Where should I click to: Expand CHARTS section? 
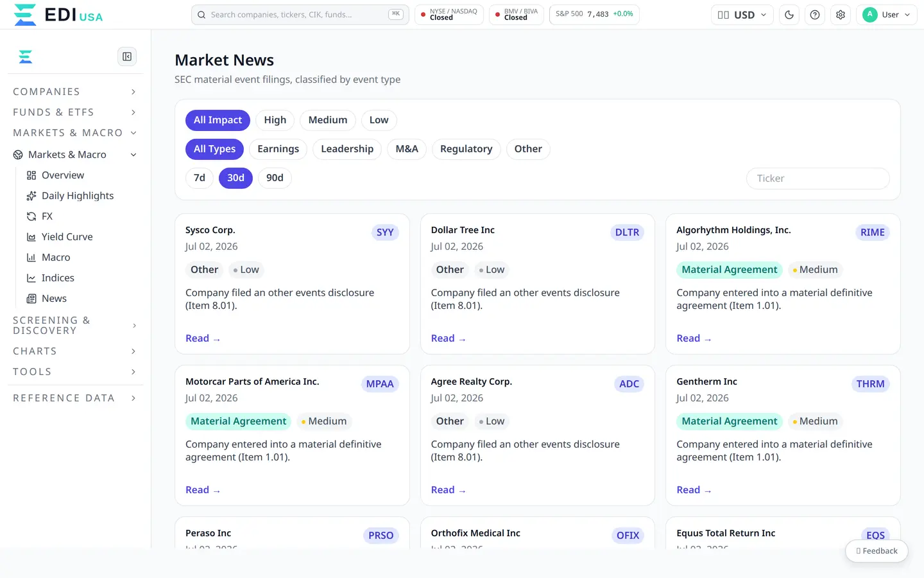pyautogui.click(x=74, y=351)
